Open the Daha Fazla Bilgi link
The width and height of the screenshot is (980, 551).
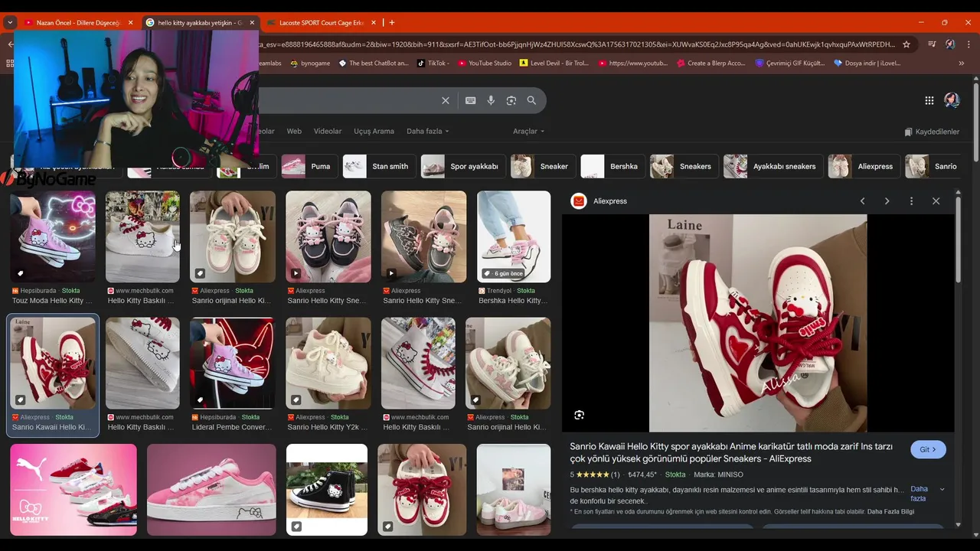890,512
